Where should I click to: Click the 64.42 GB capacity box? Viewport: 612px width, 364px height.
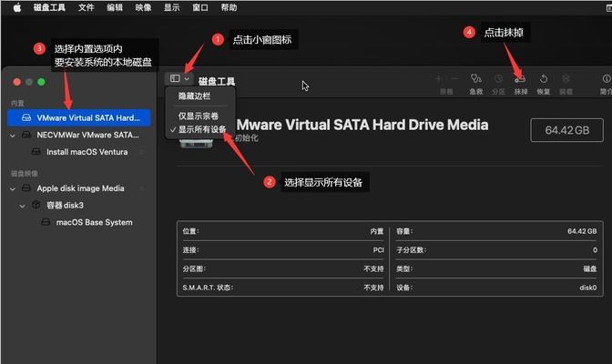pyautogui.click(x=566, y=130)
